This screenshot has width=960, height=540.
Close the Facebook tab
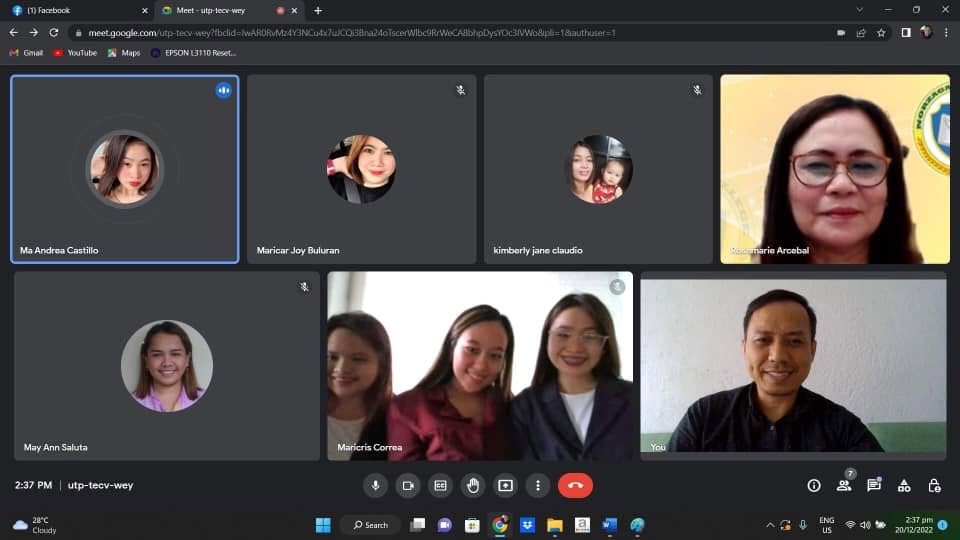tap(144, 10)
